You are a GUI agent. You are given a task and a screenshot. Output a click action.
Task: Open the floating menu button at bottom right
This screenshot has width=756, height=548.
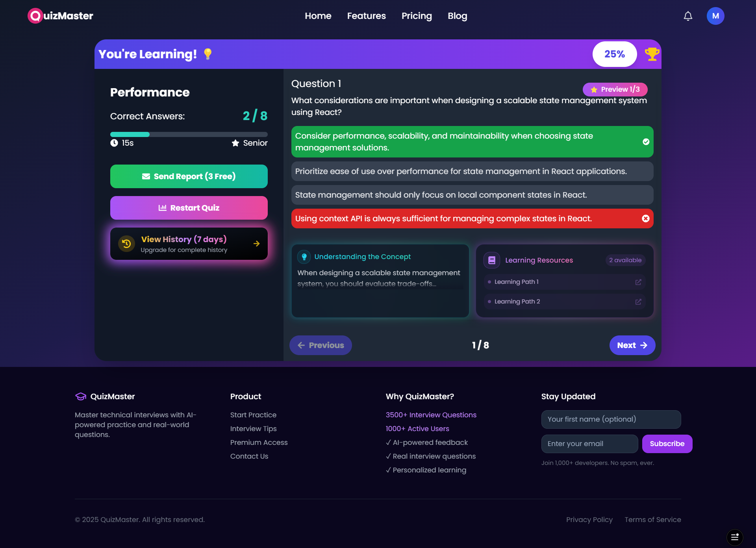[735, 537]
